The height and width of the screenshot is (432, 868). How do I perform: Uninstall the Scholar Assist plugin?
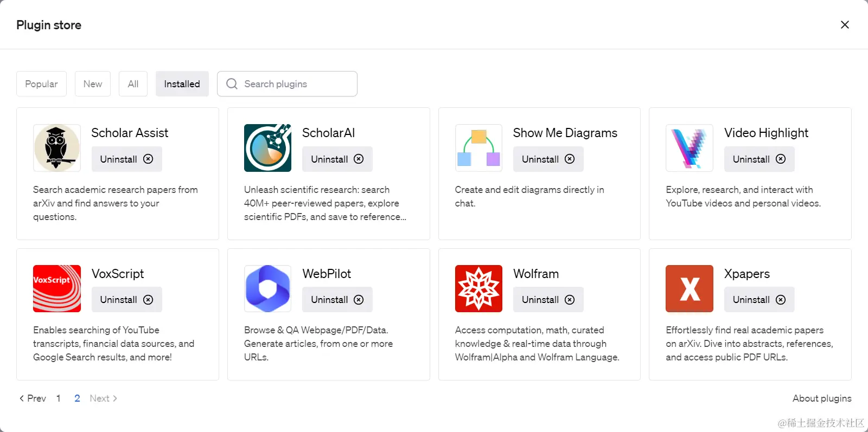[126, 159]
